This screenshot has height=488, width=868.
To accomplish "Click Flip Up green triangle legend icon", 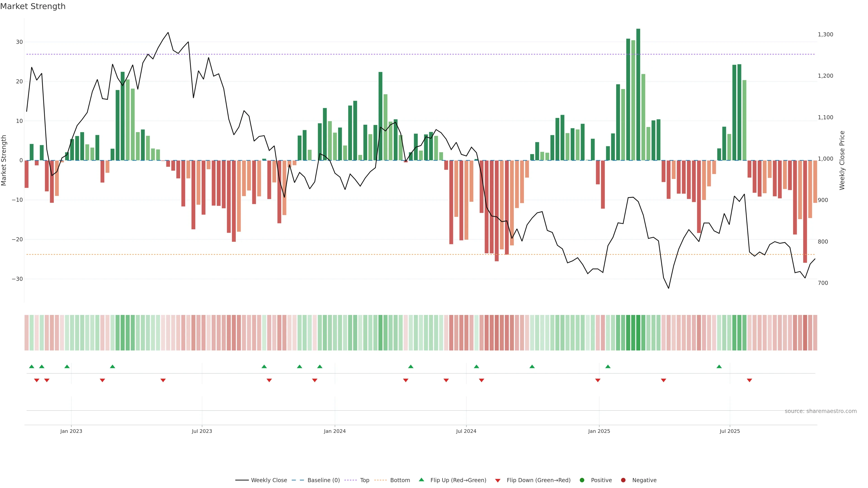I will pos(421,480).
